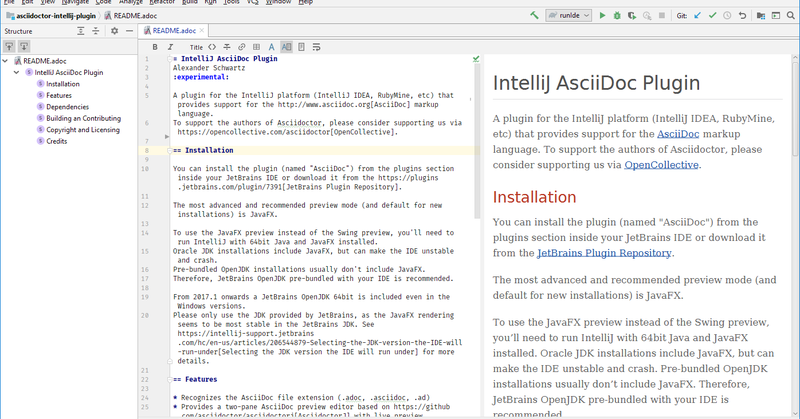Image resolution: width=800 pixels, height=419 pixels.
Task: Select Credits in Structure tree
Action: pyautogui.click(x=56, y=141)
